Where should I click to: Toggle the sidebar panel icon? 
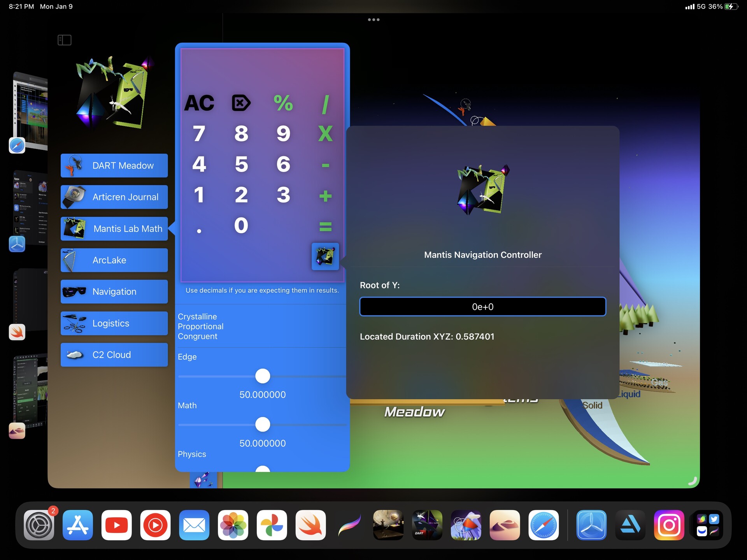coord(65,40)
